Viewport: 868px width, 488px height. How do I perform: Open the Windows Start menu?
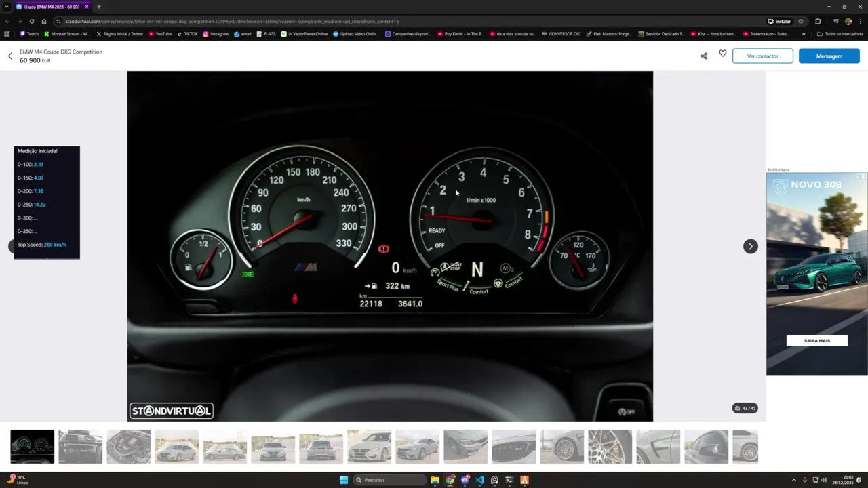click(x=344, y=480)
